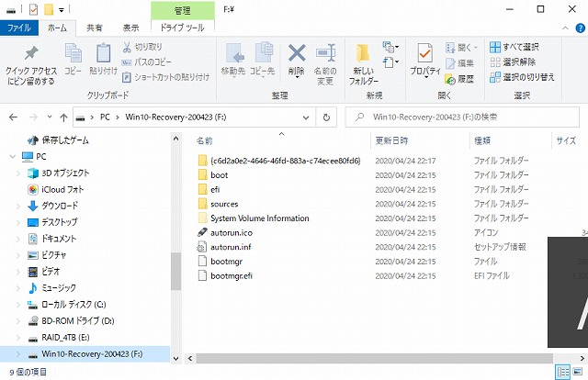588x380 pixels.
Task: Create 新しいフォルダー (New folder)
Action: click(364, 64)
